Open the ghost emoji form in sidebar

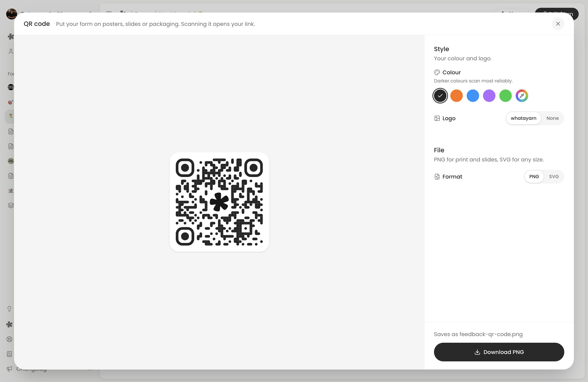tap(11, 190)
